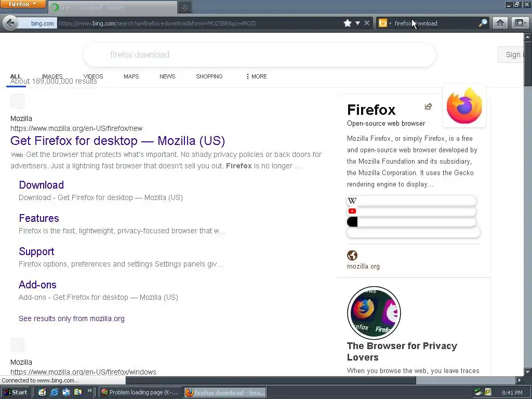This screenshot has height=399, width=532.
Task: Click 'See results only from mozilla.org'
Action: click(72, 318)
